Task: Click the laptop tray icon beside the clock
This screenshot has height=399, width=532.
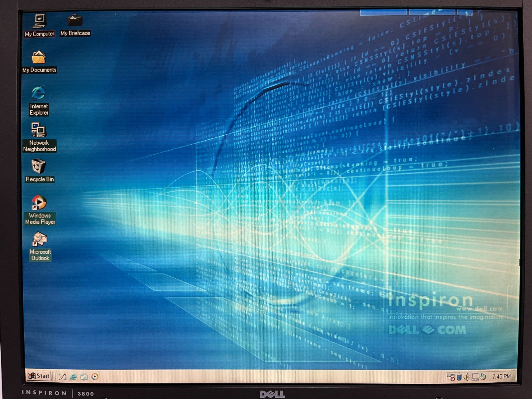Action: click(483, 377)
